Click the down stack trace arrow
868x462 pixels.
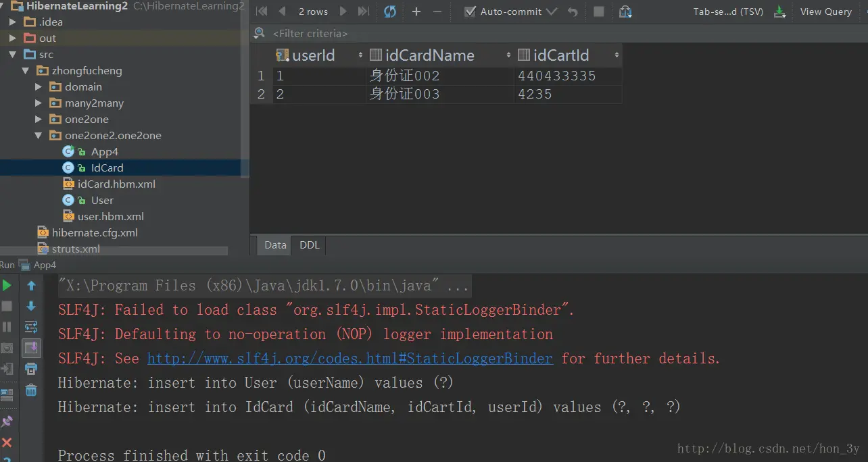click(31, 306)
